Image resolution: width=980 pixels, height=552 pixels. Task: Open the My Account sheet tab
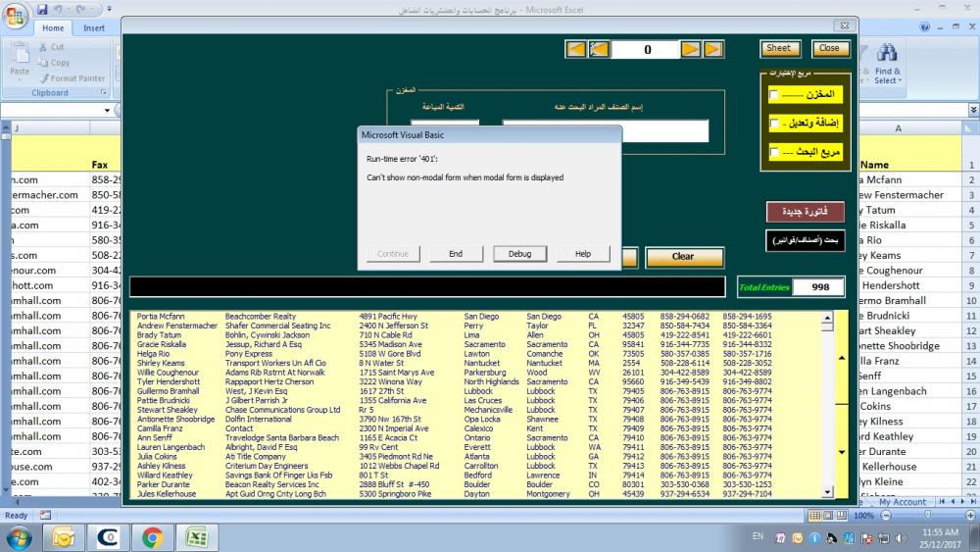[x=902, y=502]
